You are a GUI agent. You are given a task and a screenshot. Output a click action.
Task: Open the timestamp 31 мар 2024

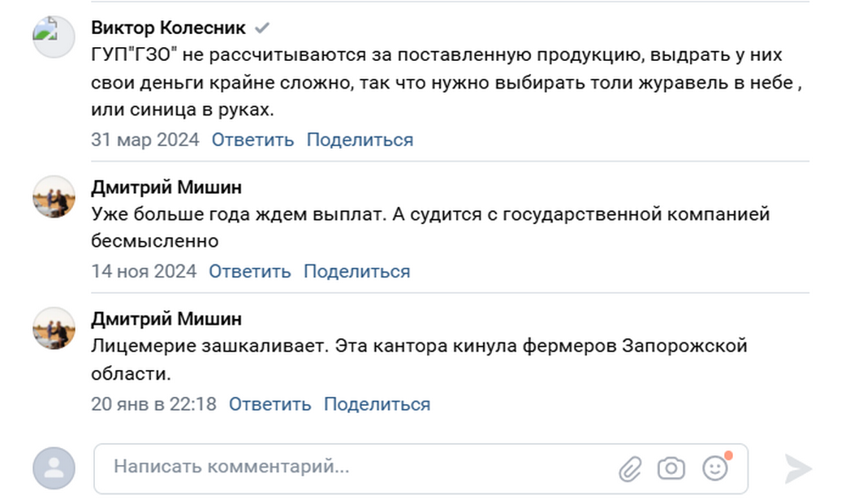[144, 139]
